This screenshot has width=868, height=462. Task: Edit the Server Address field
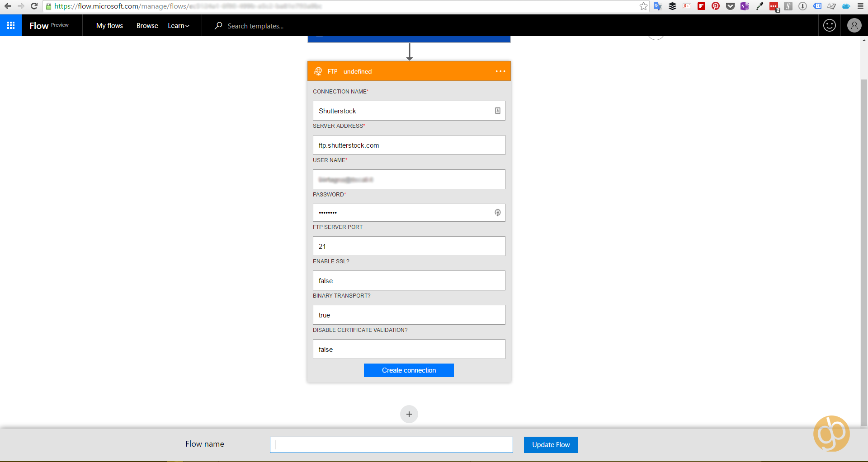(x=409, y=145)
